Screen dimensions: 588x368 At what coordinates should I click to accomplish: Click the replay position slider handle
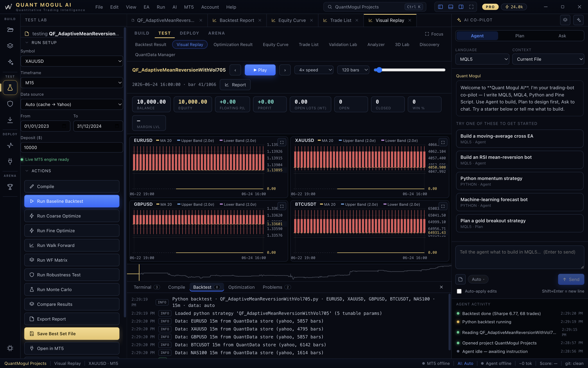coord(379,70)
